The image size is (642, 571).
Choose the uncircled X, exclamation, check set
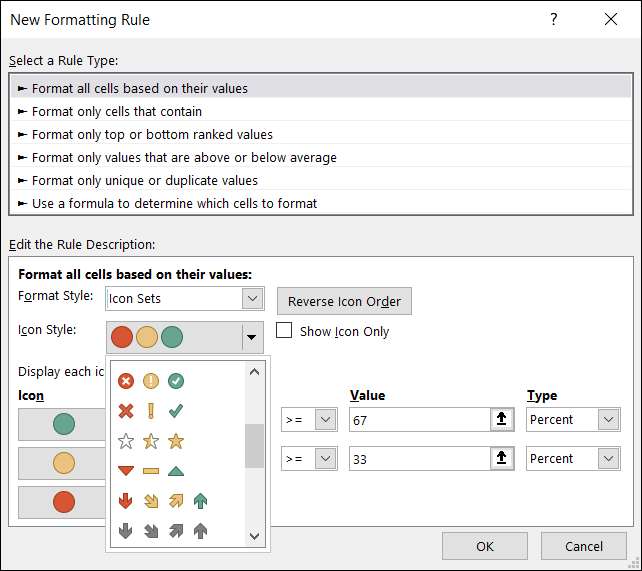[x=151, y=411]
